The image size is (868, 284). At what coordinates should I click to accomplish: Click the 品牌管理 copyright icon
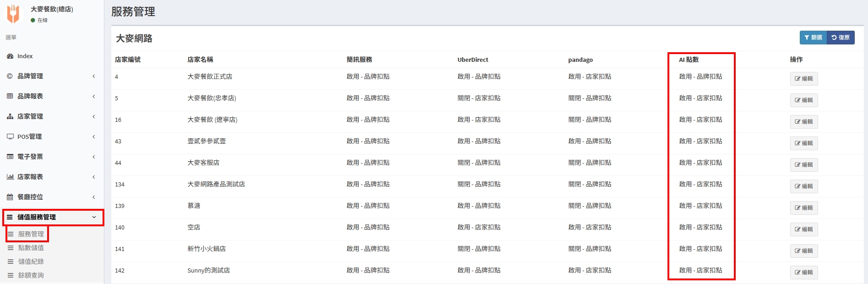[x=10, y=76]
